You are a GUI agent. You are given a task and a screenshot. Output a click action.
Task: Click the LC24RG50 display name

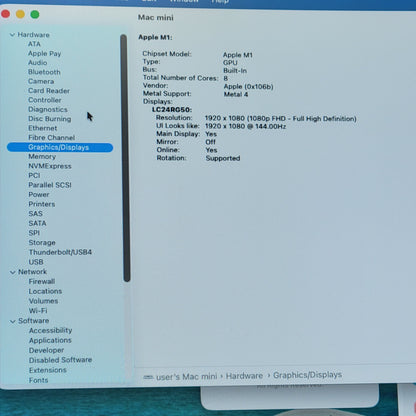pyautogui.click(x=172, y=110)
